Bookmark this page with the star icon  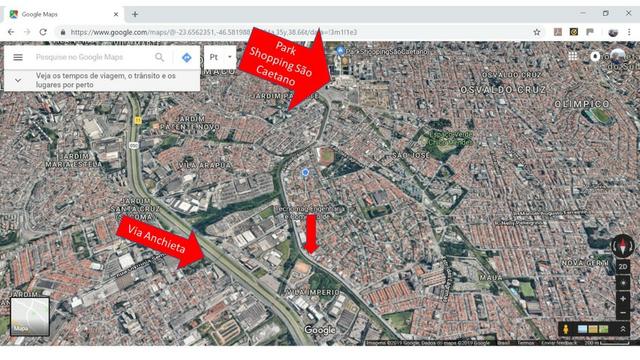(x=537, y=32)
